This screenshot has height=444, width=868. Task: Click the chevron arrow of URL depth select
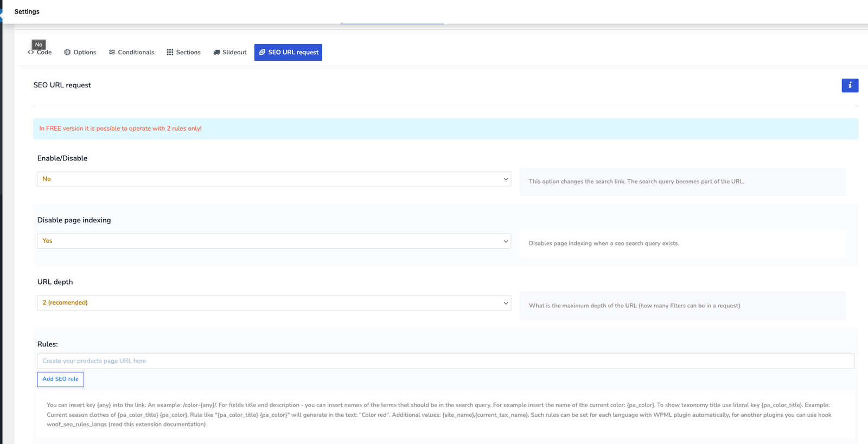(x=506, y=303)
